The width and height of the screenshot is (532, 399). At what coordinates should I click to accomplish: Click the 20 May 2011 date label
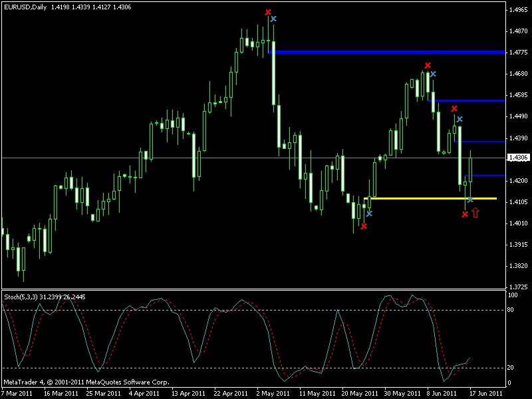tap(360, 394)
